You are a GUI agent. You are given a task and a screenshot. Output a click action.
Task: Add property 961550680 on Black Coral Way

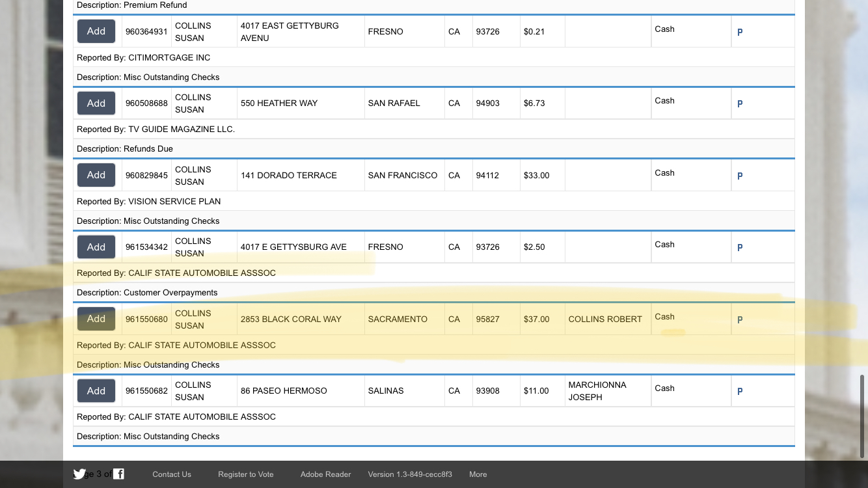click(x=96, y=319)
